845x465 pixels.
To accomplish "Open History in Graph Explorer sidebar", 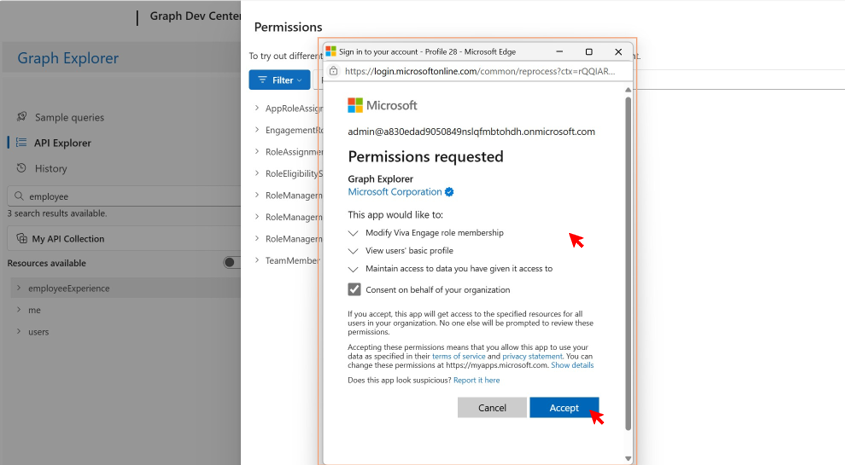I will [x=51, y=169].
